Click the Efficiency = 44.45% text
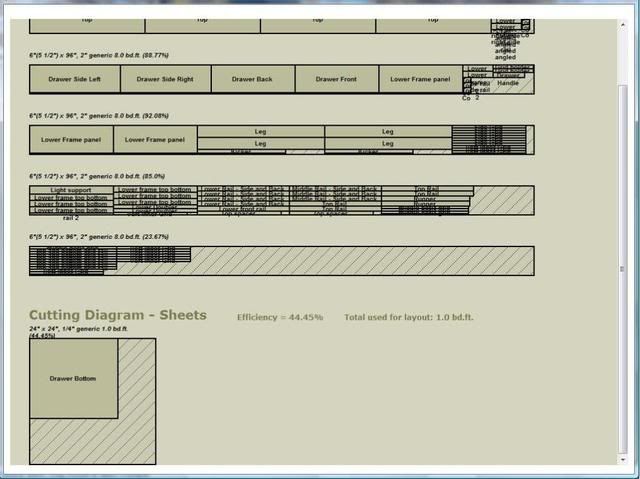This screenshot has height=479, width=640. (280, 317)
